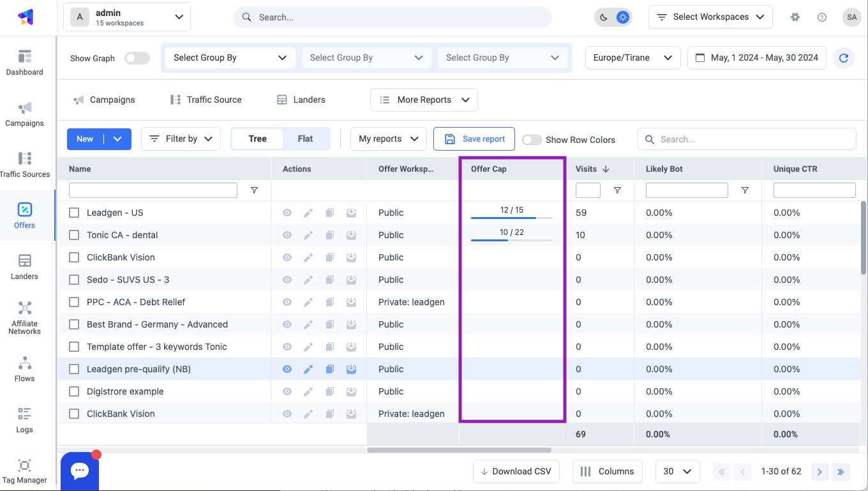Open the SA user avatar menu
This screenshot has height=491, width=868.
tap(851, 17)
